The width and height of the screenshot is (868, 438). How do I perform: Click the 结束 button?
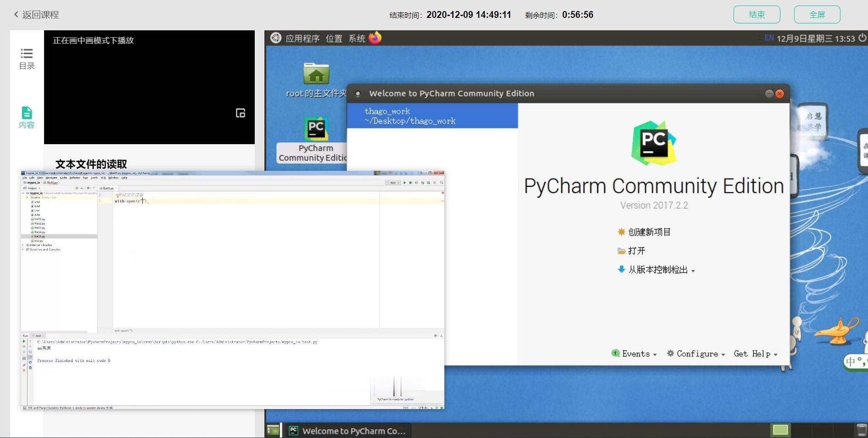pyautogui.click(x=756, y=14)
